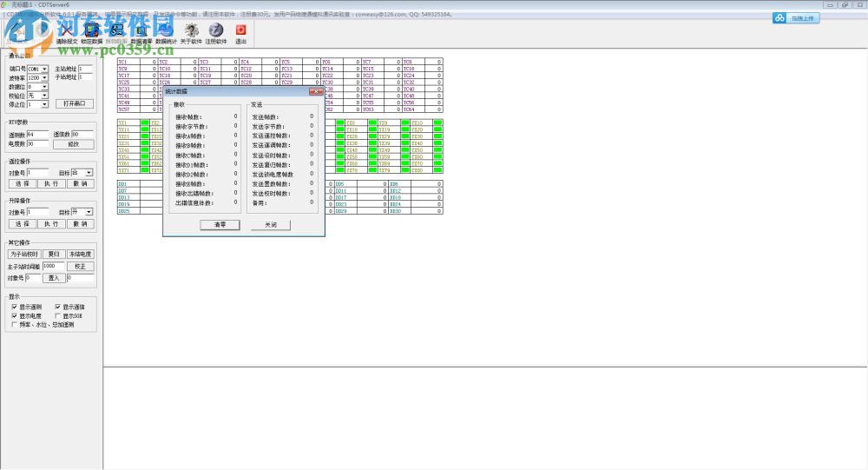The height and width of the screenshot is (470, 868).
Task: Select the DD30 cell
Action: coord(399,211)
